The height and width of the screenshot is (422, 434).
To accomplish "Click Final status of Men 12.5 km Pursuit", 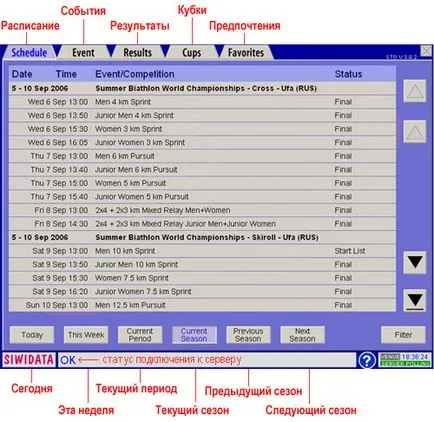I will coord(343,305).
